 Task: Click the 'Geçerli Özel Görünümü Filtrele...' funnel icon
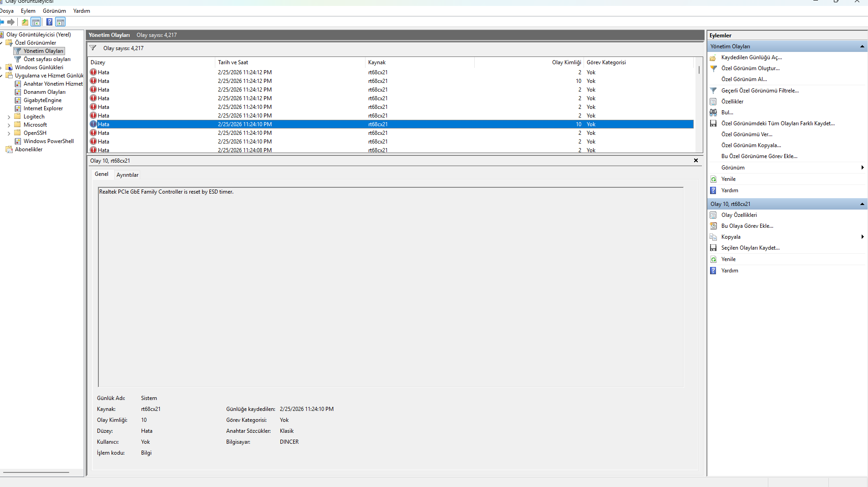tap(713, 91)
